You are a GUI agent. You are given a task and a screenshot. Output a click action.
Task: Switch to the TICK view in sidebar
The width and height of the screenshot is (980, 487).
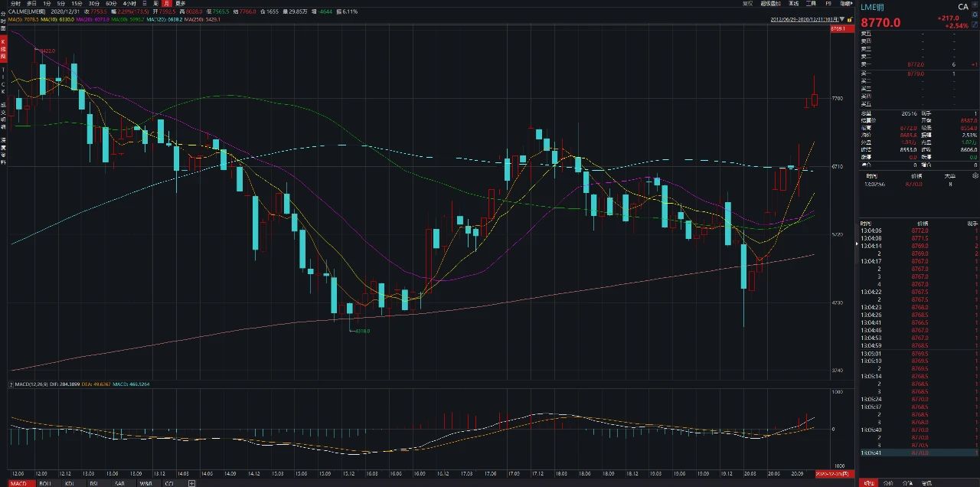pyautogui.click(x=3, y=80)
